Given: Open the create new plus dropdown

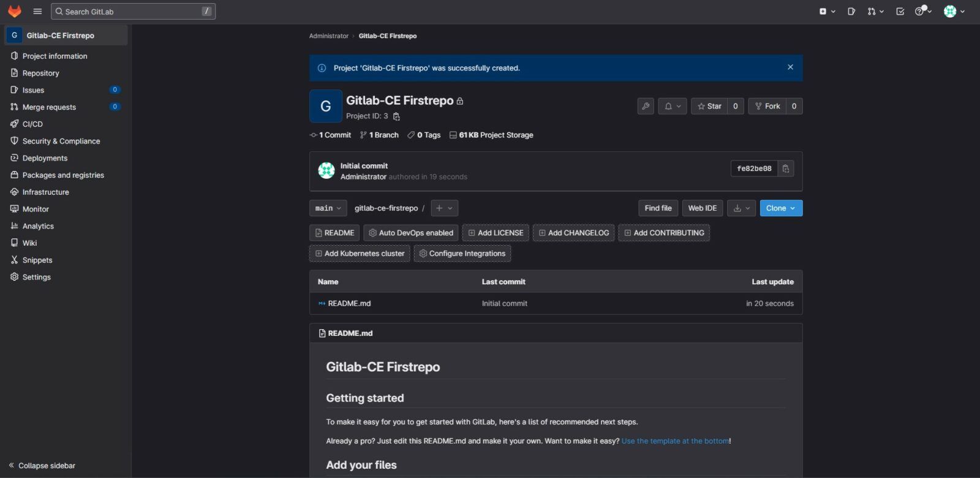Looking at the screenshot, I should coord(827,12).
